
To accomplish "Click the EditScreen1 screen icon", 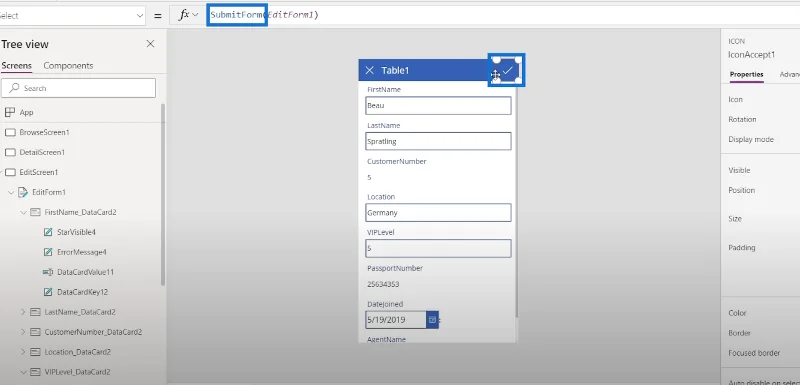I will tap(10, 172).
